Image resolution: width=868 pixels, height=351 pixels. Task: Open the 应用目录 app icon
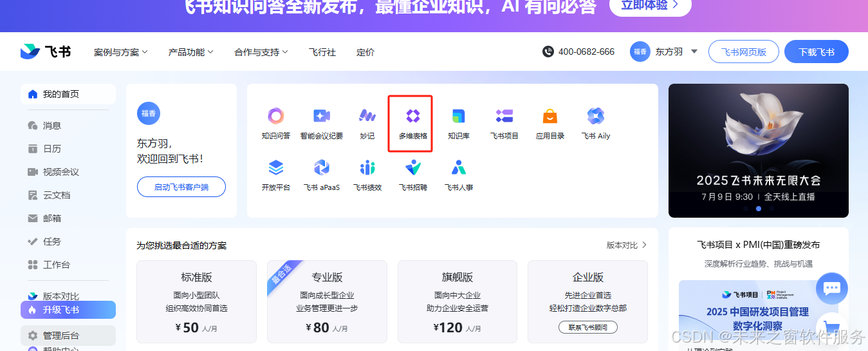tap(549, 117)
